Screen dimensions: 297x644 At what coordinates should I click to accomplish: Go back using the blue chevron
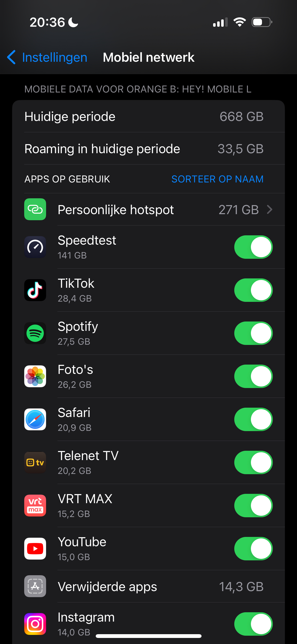pos(11,57)
